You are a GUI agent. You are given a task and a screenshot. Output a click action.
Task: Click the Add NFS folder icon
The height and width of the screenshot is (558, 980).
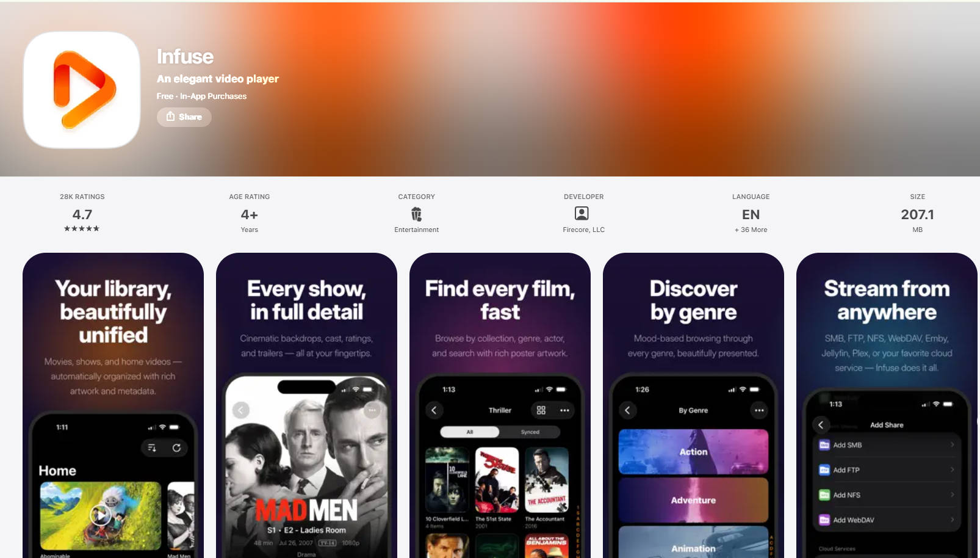coord(824,495)
